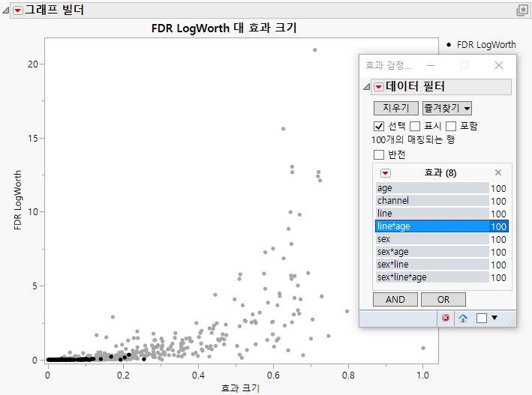532x395 pixels.
Task: Open the dropdown arrow beside the status bar checkbox
Action: coord(494,318)
